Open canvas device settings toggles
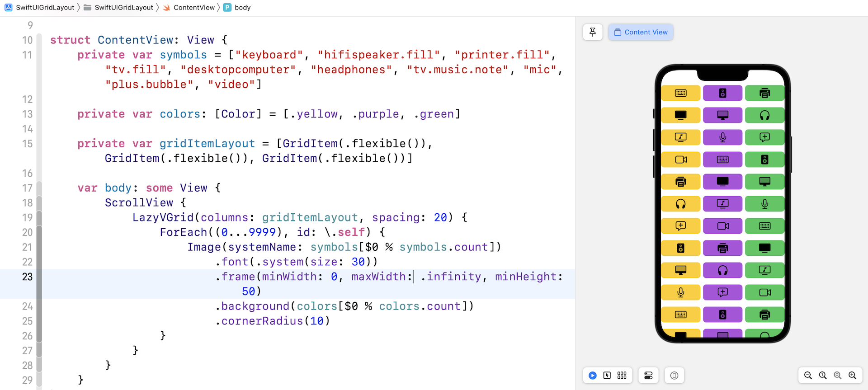This screenshot has width=868, height=390. (648, 376)
